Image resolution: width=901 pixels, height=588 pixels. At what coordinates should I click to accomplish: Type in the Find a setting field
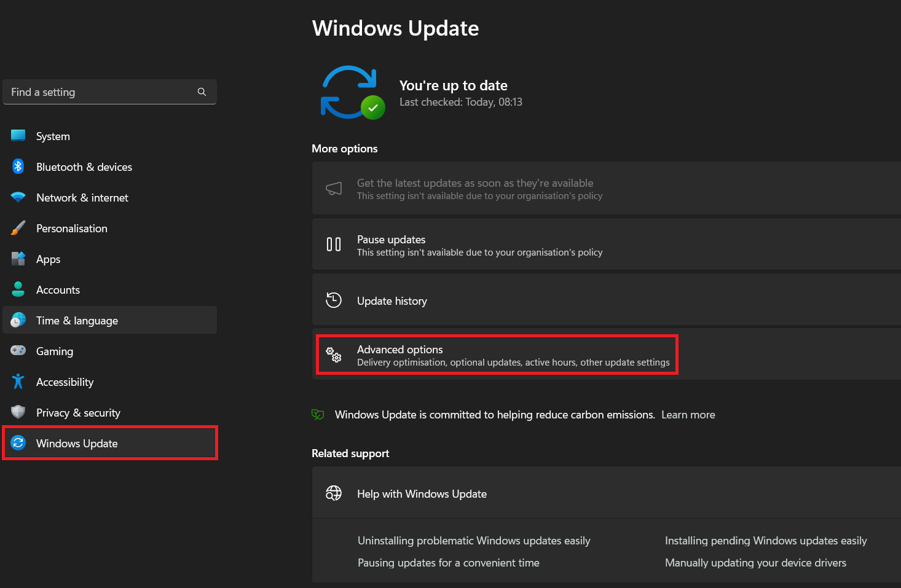pyautogui.click(x=98, y=92)
